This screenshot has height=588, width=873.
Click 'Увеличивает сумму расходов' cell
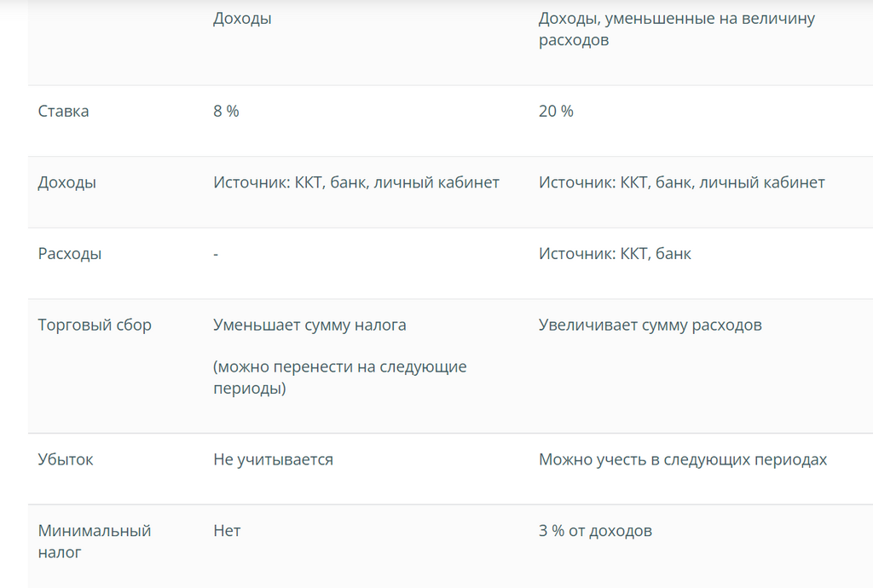click(650, 325)
